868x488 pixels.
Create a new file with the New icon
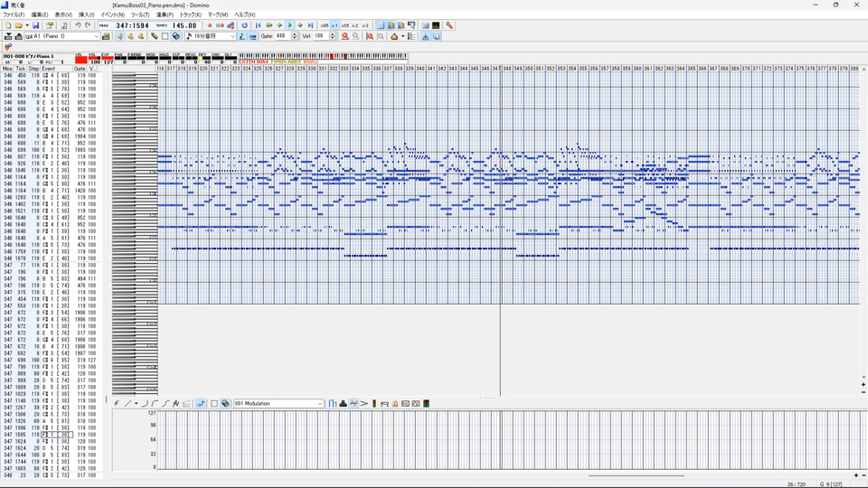click(8, 25)
